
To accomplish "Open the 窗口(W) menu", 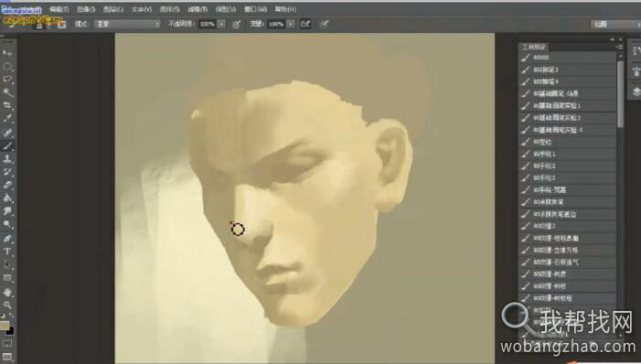I will [255, 9].
